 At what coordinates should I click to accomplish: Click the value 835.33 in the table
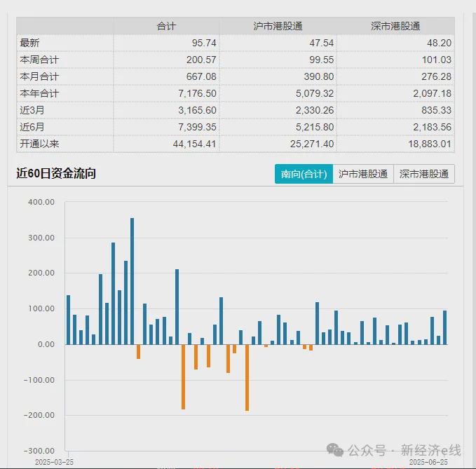(437, 110)
